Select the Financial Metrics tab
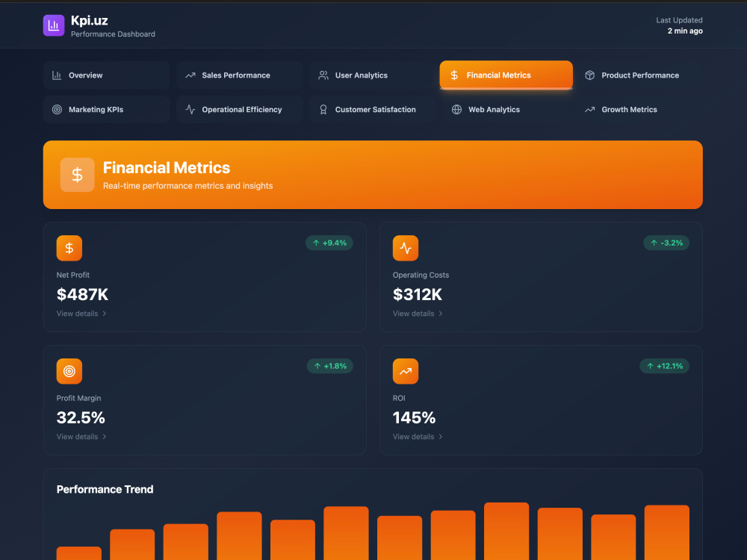747x560 pixels. [506, 75]
